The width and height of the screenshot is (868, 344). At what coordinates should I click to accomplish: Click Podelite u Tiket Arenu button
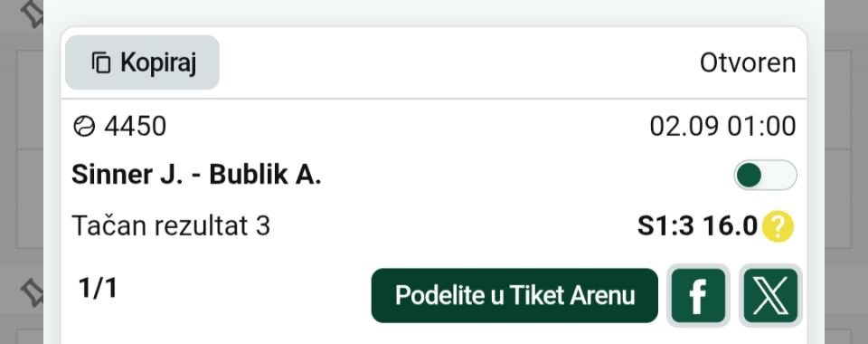click(514, 296)
